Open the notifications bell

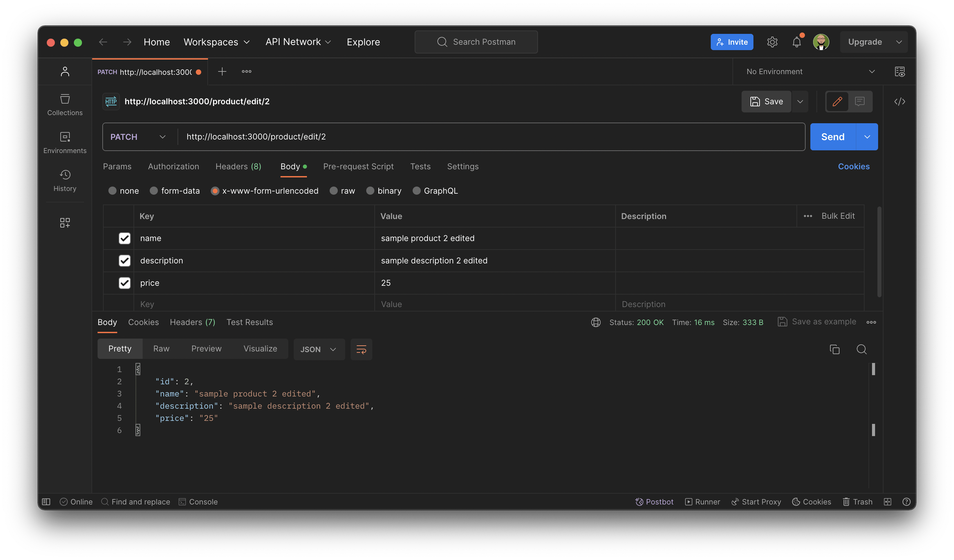[796, 42]
